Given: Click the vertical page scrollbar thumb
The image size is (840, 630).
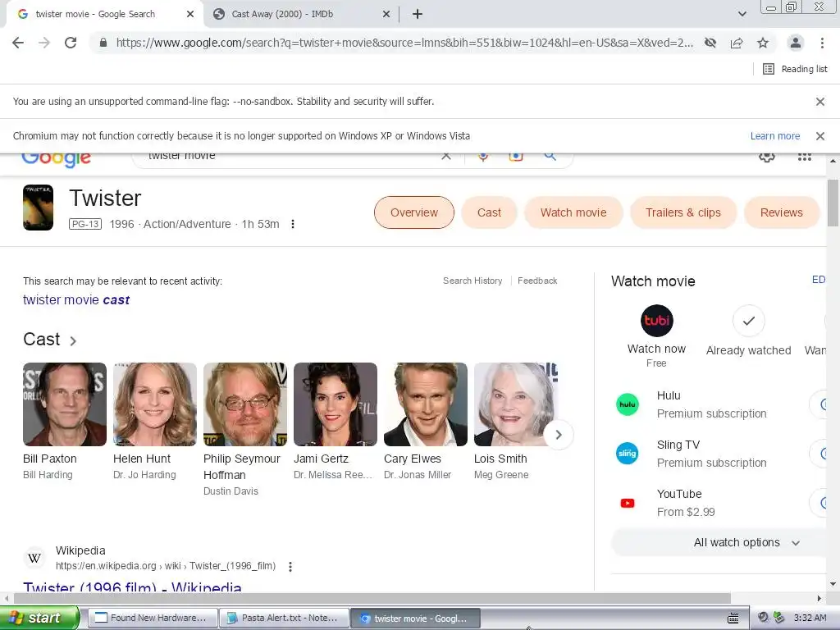Looking at the screenshot, I should click(x=833, y=203).
